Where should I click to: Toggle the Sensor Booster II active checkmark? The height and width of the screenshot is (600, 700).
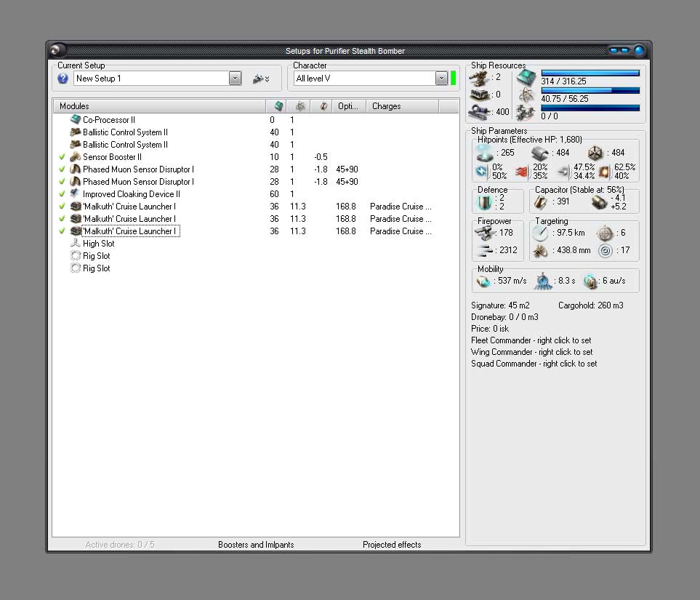(x=62, y=157)
